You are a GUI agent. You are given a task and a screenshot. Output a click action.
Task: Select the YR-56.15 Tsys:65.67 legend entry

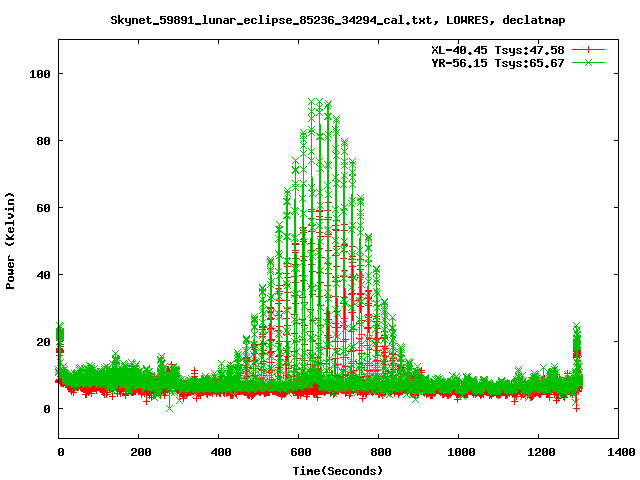[x=498, y=63]
